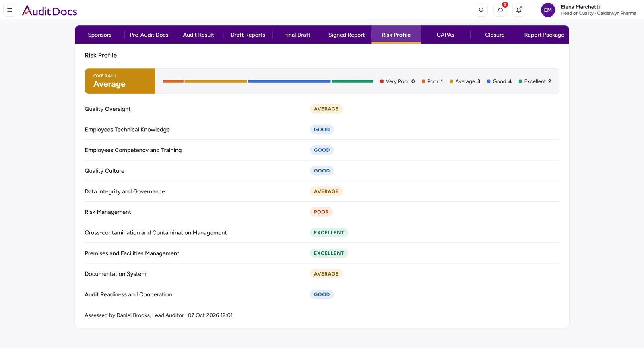Click the search magnifier icon
This screenshot has height=348, width=644.
click(x=481, y=10)
